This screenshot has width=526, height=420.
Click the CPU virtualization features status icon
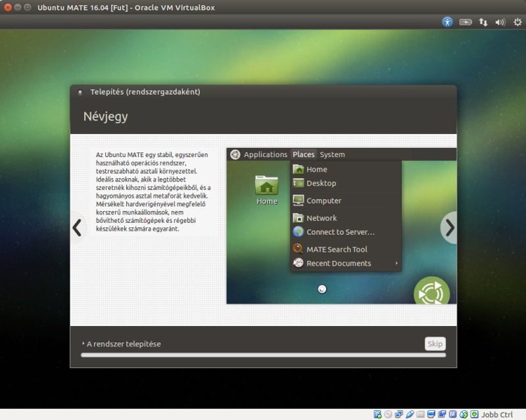[453, 414]
